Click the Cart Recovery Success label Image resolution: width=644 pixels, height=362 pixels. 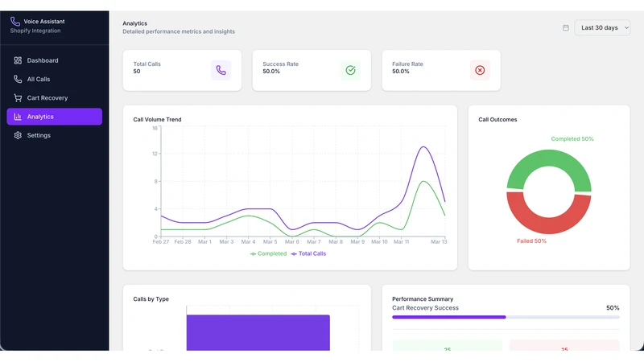point(425,308)
